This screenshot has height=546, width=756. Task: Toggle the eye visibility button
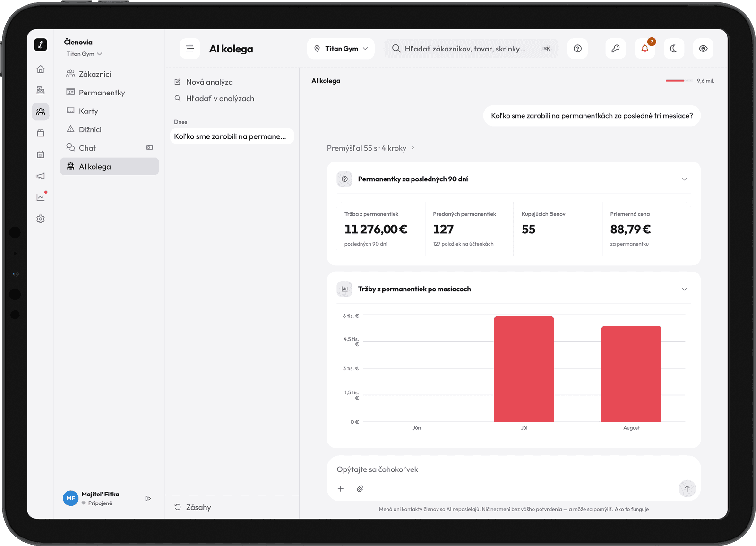704,49
